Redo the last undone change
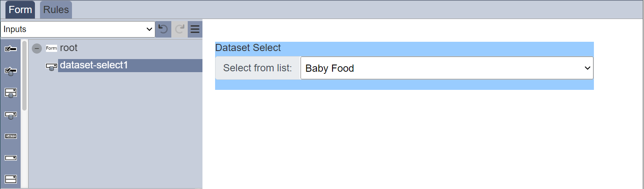 [x=180, y=29]
